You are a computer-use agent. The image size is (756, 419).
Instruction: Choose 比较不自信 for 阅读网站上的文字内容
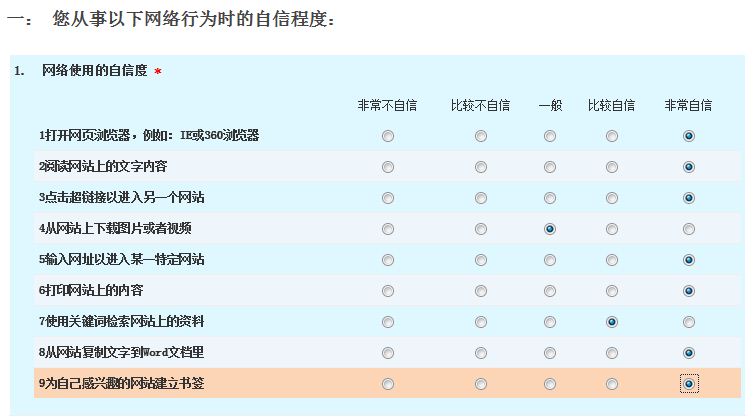(481, 167)
